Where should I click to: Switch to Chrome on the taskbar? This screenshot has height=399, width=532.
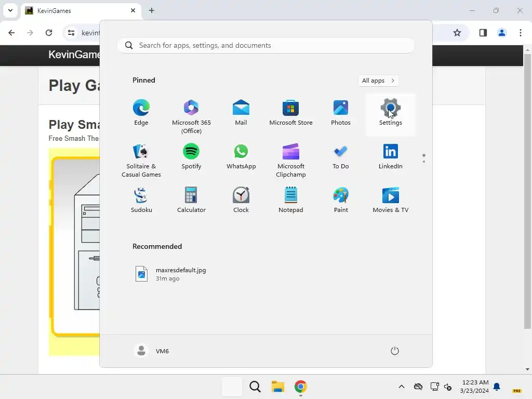coord(301,387)
